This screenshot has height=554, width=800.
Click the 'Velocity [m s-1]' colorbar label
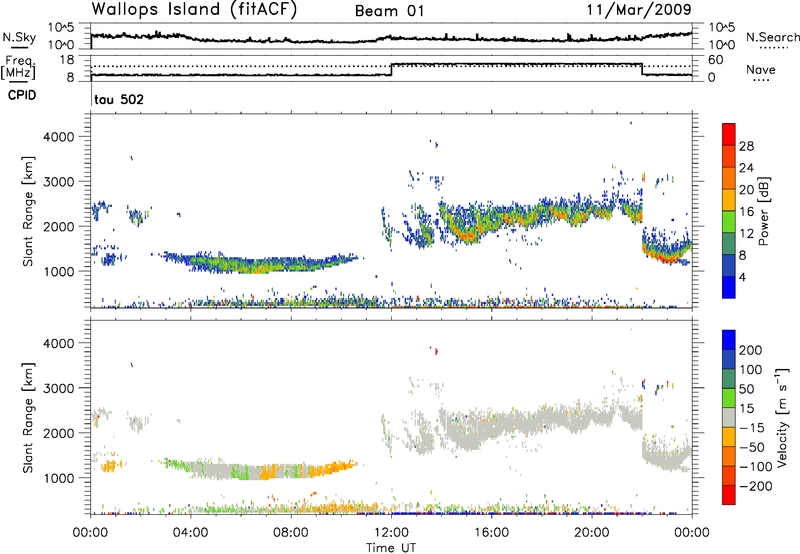[x=781, y=417]
